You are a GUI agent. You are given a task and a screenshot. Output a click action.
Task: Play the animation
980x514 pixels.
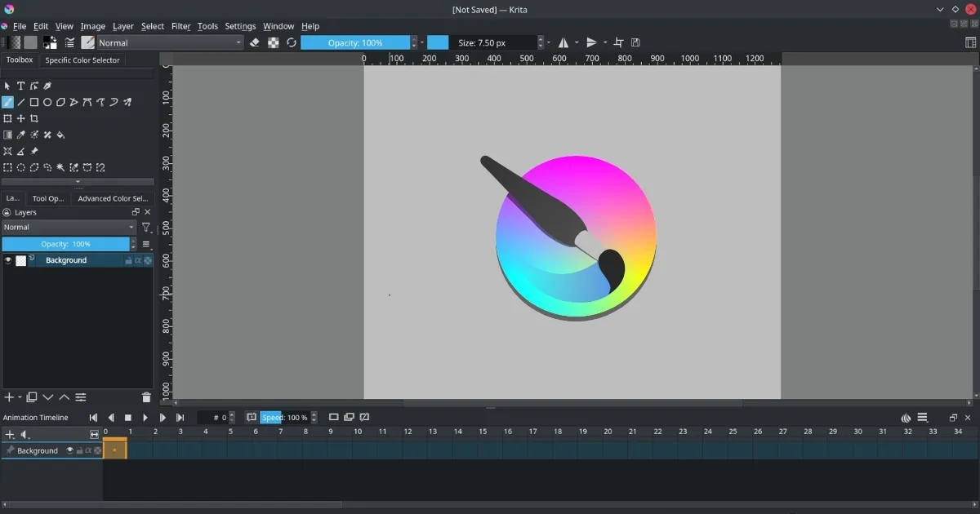coord(145,417)
